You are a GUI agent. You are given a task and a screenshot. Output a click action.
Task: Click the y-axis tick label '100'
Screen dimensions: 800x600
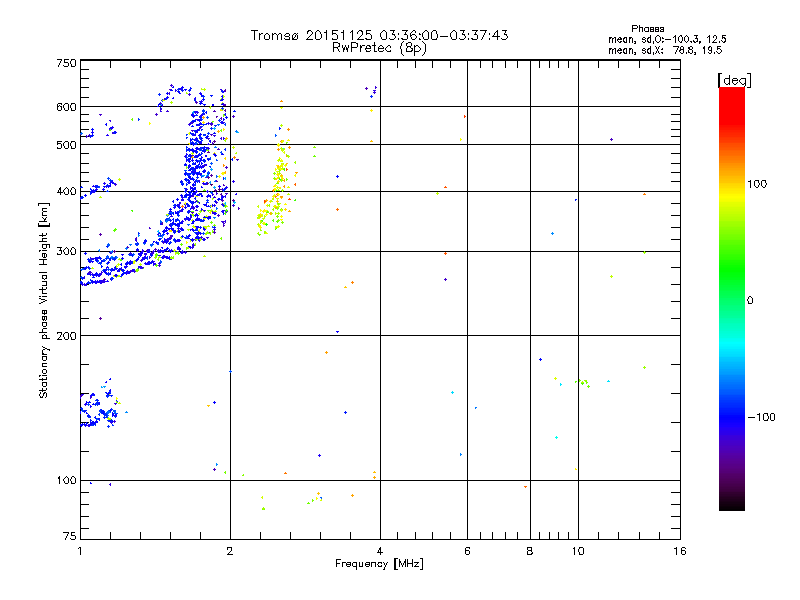[66, 481]
